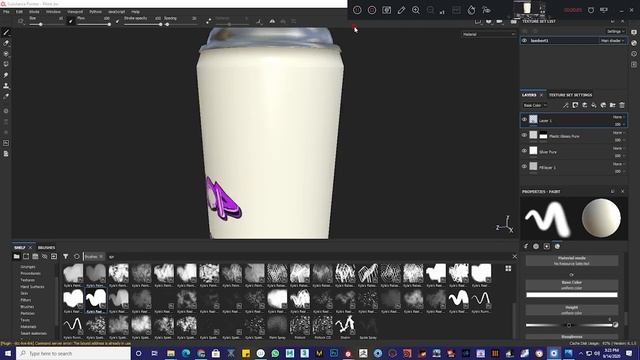Open Silver Pure blend mode dropdown
Screen dimensions: 640x360
618,148
